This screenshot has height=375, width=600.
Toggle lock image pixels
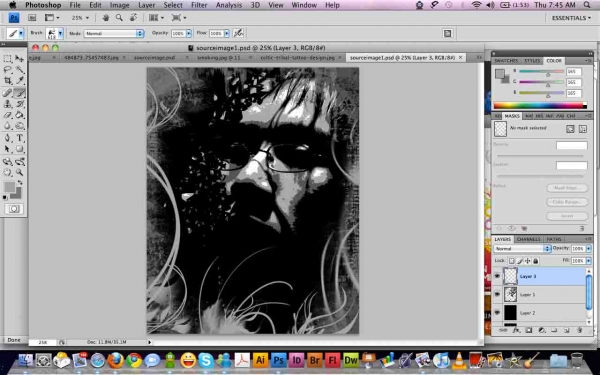(x=520, y=261)
